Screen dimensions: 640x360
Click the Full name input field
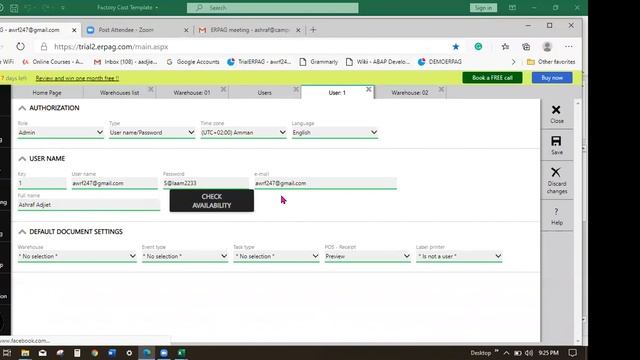click(x=89, y=205)
